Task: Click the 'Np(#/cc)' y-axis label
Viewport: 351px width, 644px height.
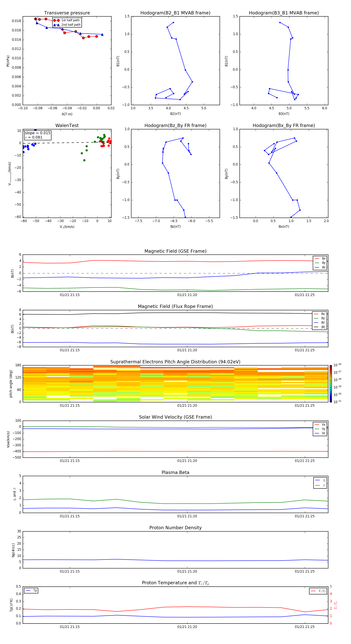Action: (x=13, y=550)
